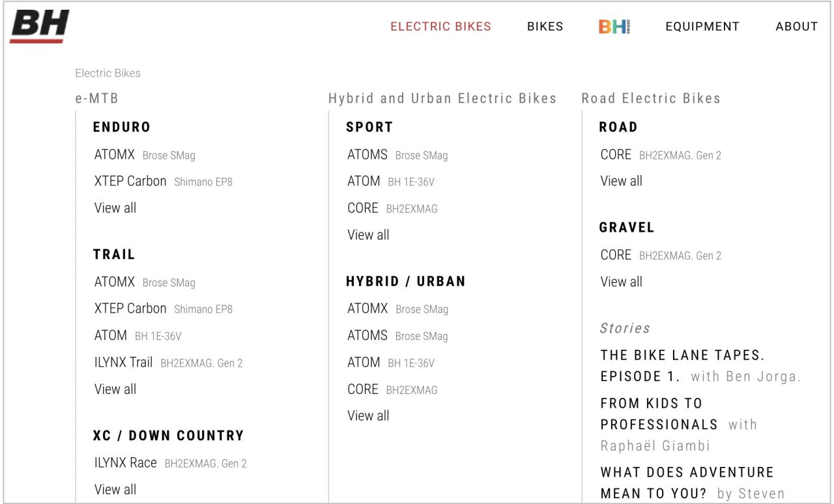View all Road electric bikes

click(621, 181)
